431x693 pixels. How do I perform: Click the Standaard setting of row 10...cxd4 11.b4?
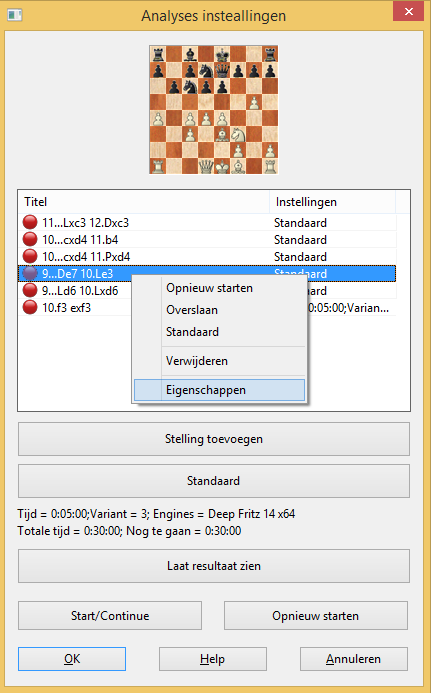300,240
